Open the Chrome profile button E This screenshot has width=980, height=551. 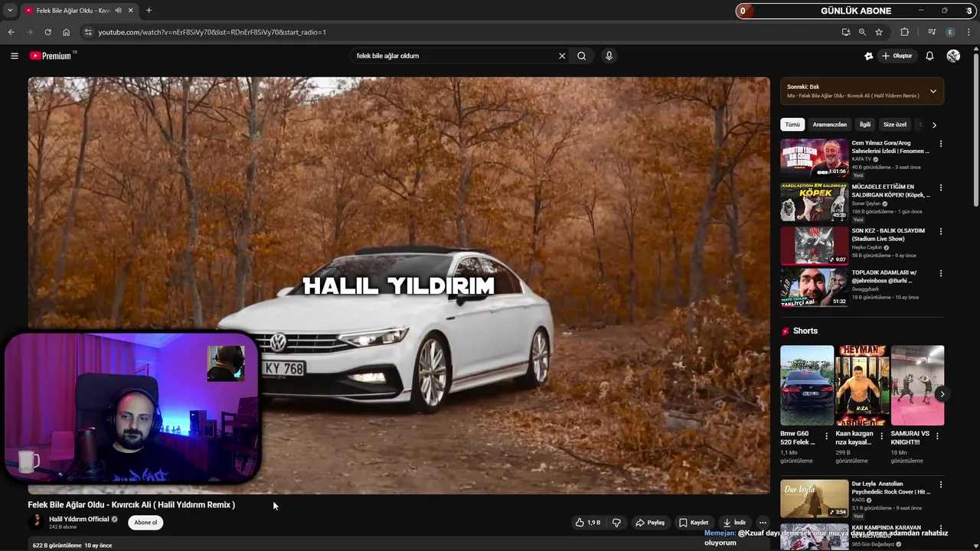[x=950, y=32]
